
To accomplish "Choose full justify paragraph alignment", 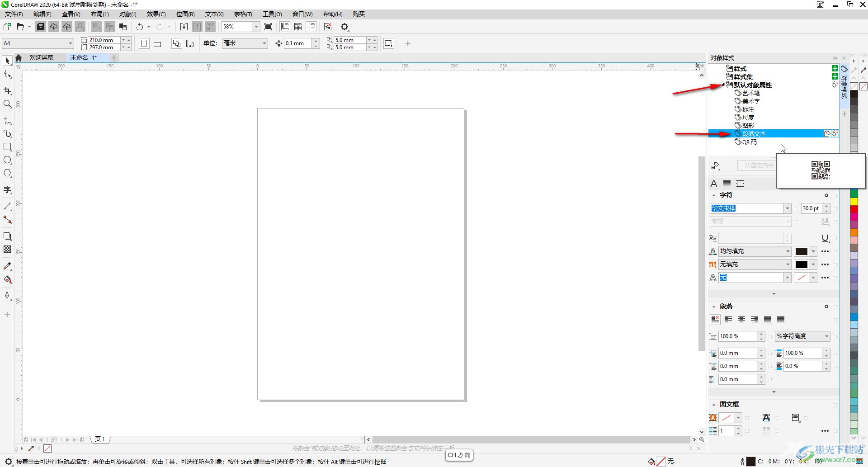I will click(x=768, y=320).
